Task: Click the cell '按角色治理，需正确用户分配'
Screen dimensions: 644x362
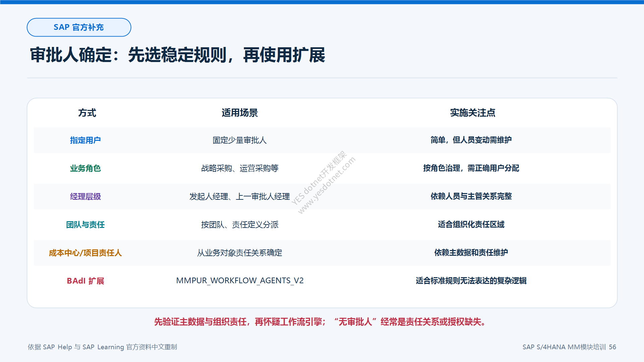Action: pyautogui.click(x=471, y=168)
